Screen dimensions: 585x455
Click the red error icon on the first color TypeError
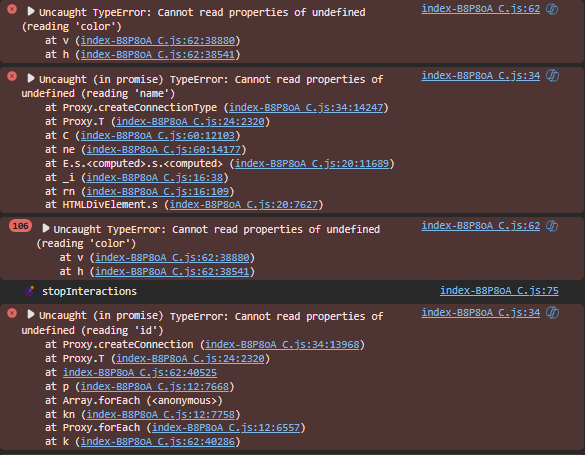(x=12, y=9)
